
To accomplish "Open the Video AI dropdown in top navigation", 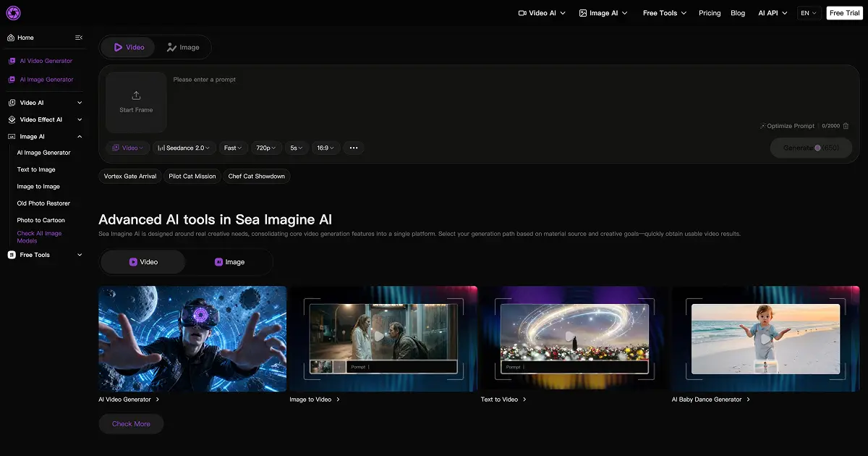I will point(542,13).
